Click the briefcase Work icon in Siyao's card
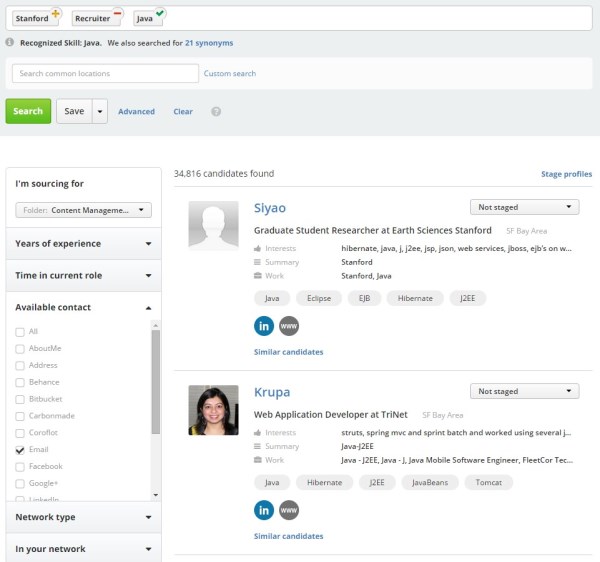The width and height of the screenshot is (600, 562). [258, 276]
